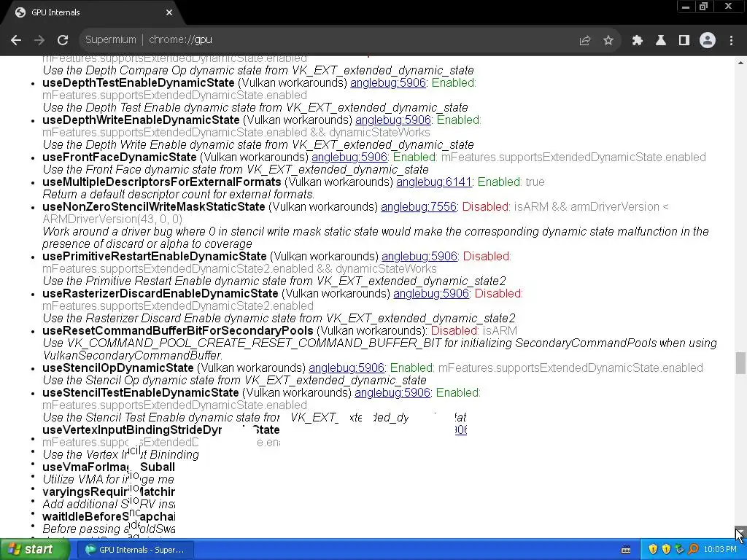Open the Extensions puzzle icon

pyautogui.click(x=638, y=41)
